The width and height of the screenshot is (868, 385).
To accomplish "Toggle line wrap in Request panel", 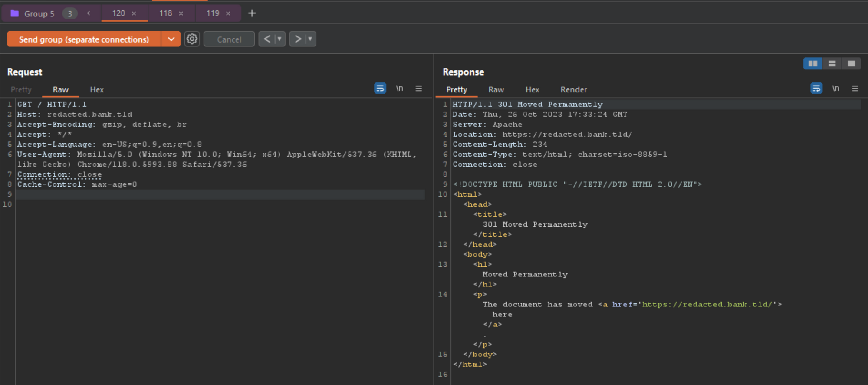I will pos(380,89).
